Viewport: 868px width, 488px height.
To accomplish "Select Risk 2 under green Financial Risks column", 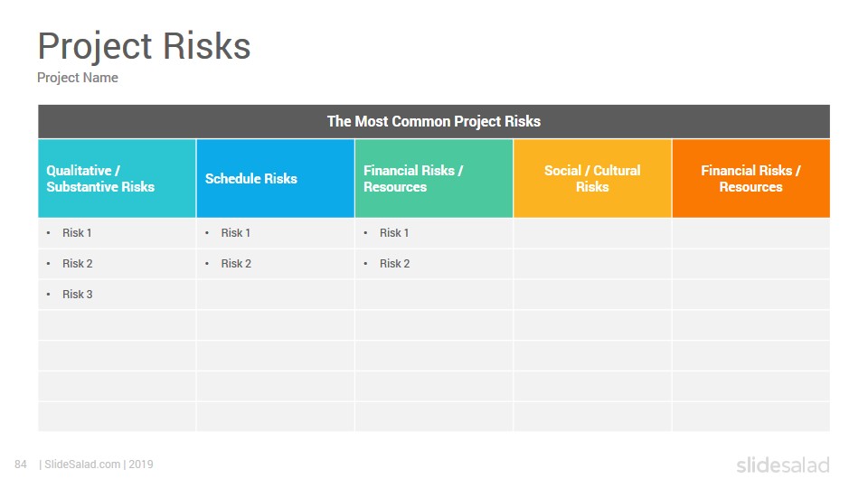I will click(x=395, y=263).
